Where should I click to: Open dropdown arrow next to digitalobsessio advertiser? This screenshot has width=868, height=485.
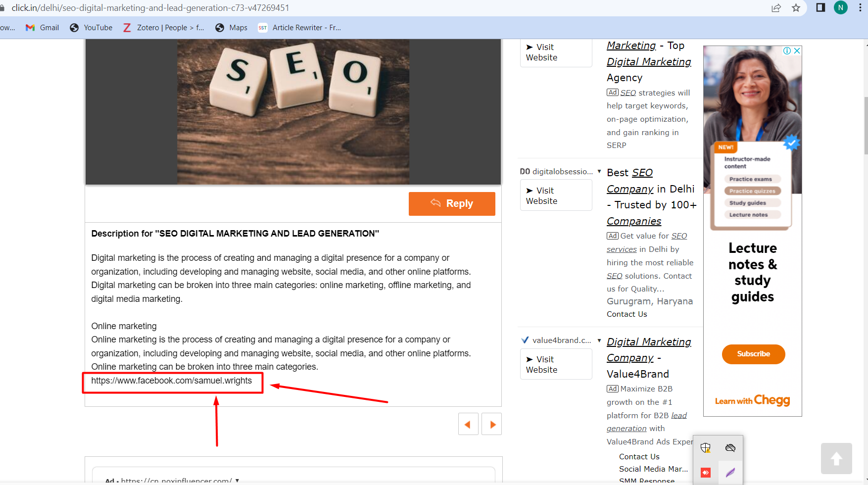(599, 172)
